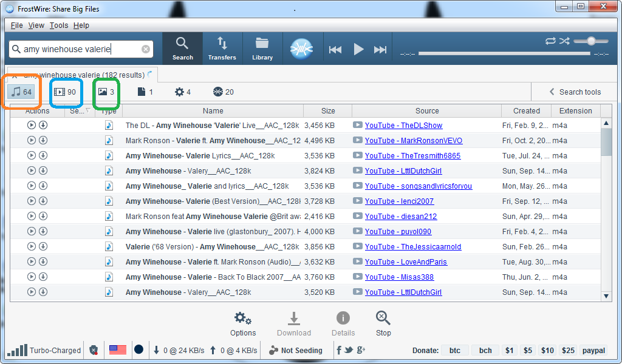Image resolution: width=622 pixels, height=364 pixels.
Task: Stop the current search
Action: click(x=383, y=324)
